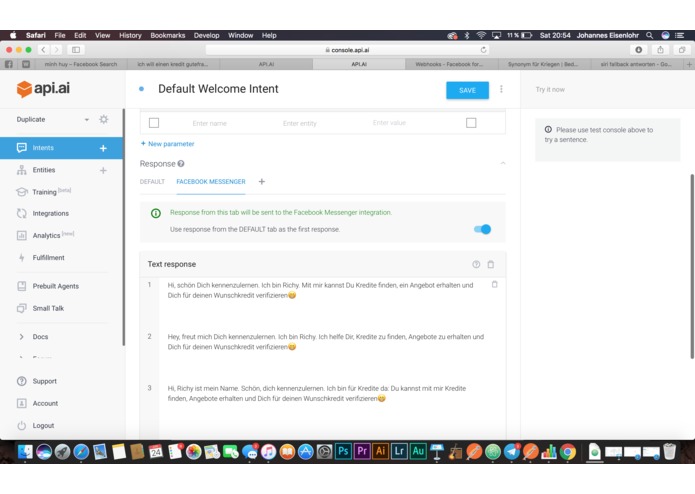The image size is (695, 494).
Task: Add a new response platform tab
Action: pyautogui.click(x=262, y=182)
